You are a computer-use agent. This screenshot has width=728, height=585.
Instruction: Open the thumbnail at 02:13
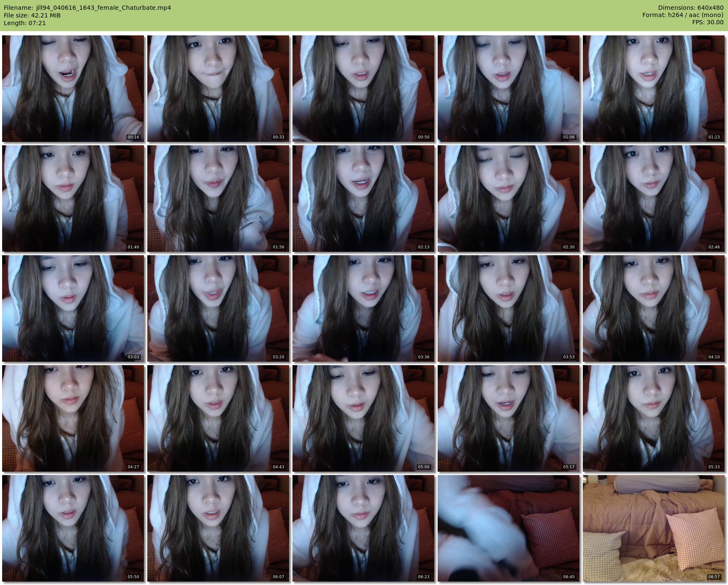coord(363,198)
